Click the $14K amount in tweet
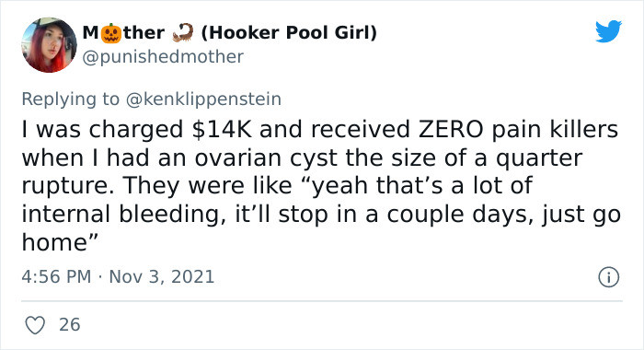The height and width of the screenshot is (350, 644). click(x=222, y=129)
